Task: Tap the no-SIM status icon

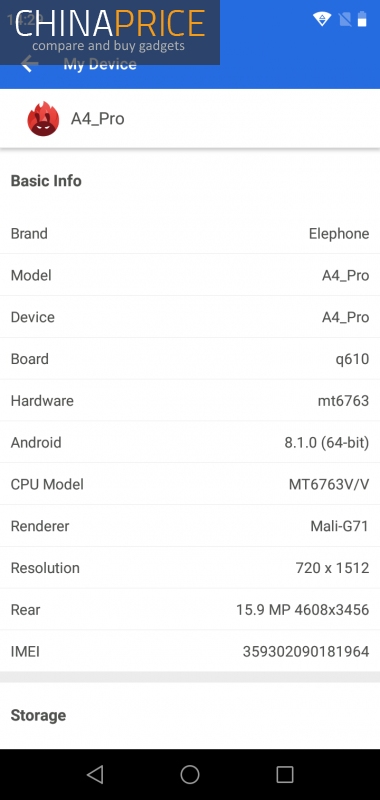Action: pyautogui.click(x=345, y=19)
